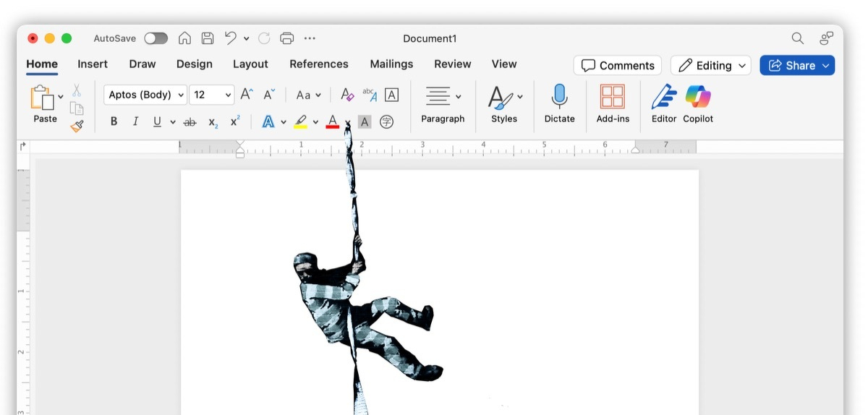Apply superscript formatting

[235, 122]
